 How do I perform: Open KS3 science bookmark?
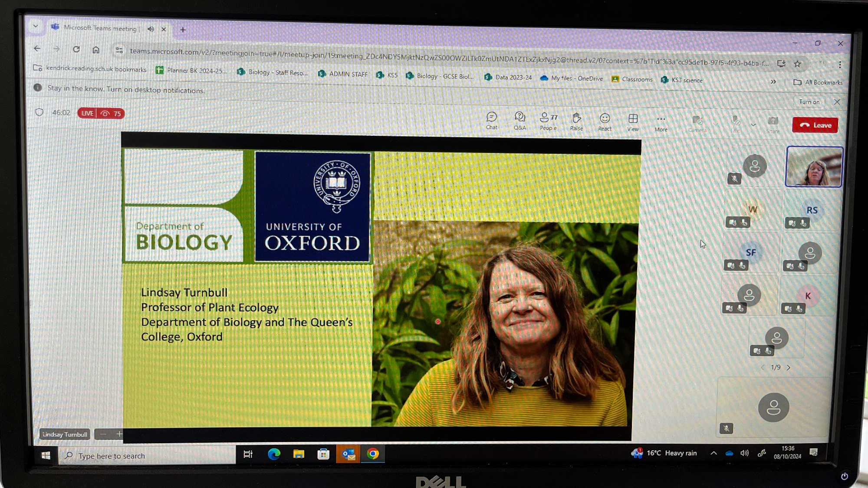[682, 80]
